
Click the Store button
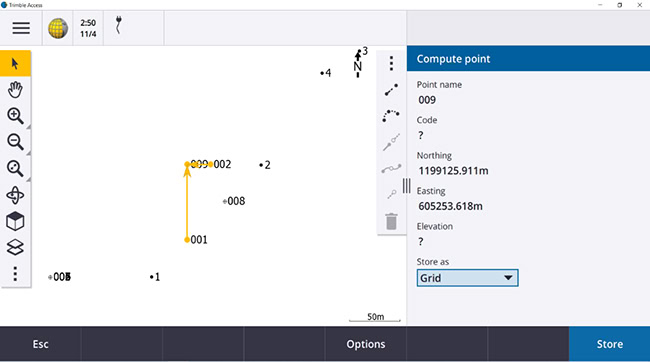click(609, 344)
